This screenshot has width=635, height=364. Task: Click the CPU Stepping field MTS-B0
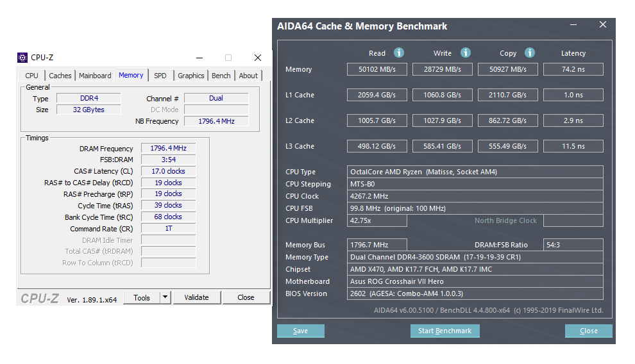475,184
